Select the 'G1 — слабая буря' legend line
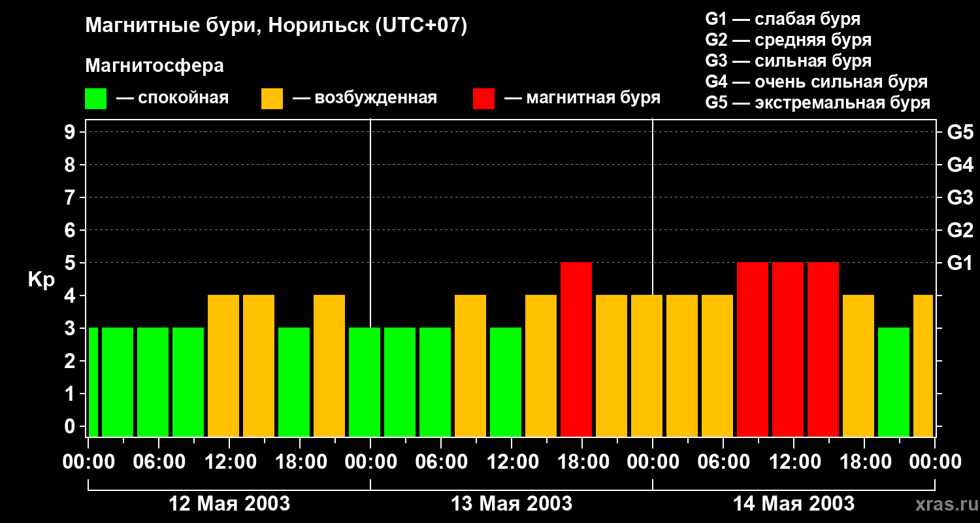The width and height of the screenshot is (980, 523). coord(783,19)
